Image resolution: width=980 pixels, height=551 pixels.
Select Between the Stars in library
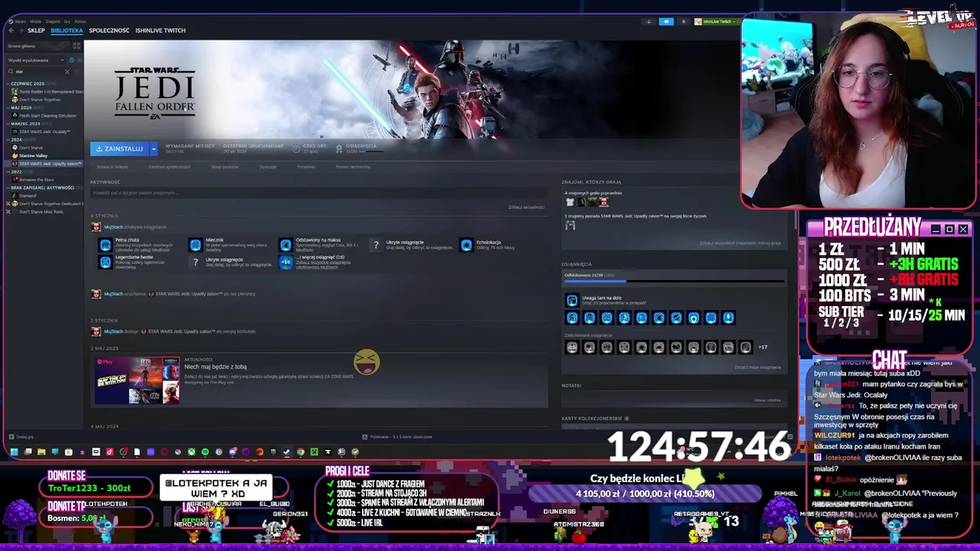point(34,180)
